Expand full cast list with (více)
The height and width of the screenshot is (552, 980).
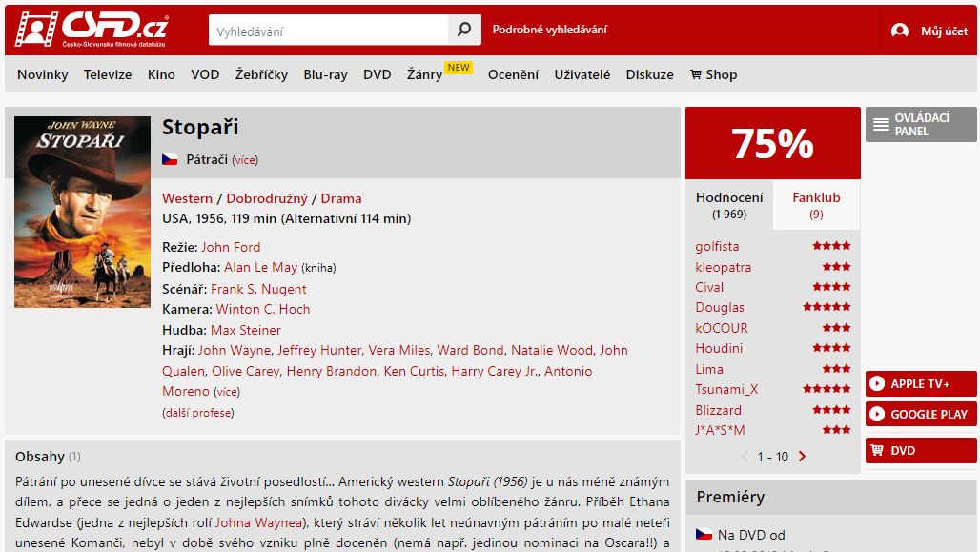[x=227, y=392]
